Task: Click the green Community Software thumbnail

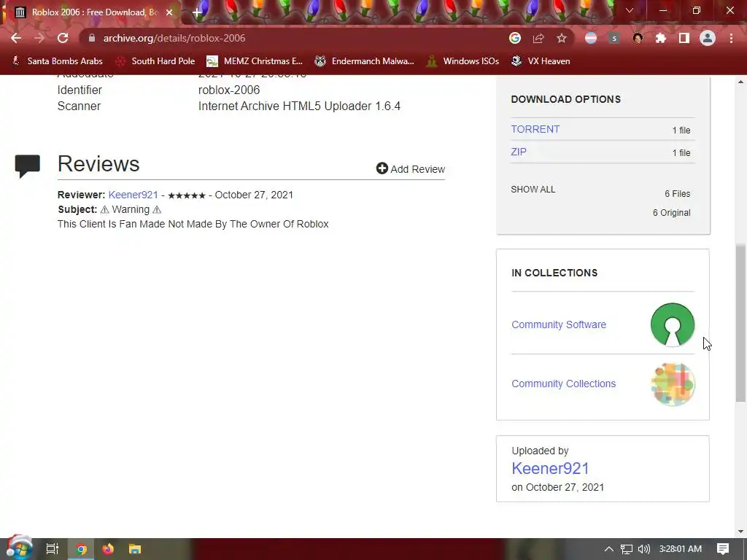Action: click(672, 324)
